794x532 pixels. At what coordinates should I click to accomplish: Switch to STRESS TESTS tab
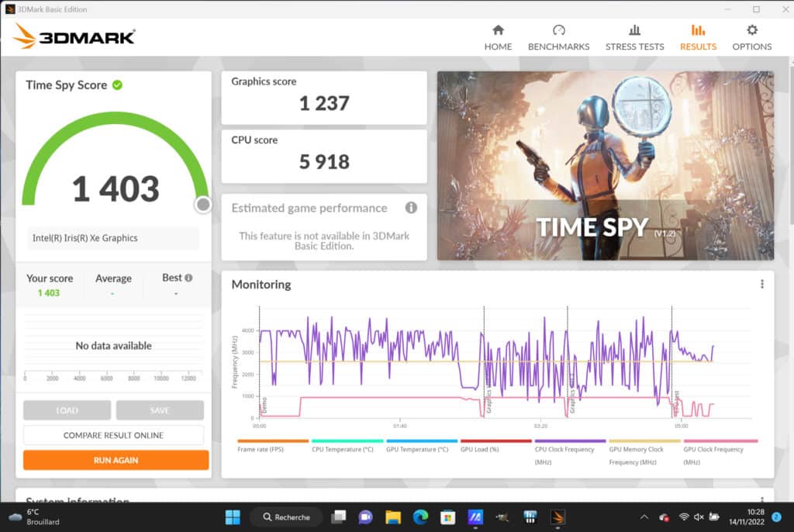[634, 38]
